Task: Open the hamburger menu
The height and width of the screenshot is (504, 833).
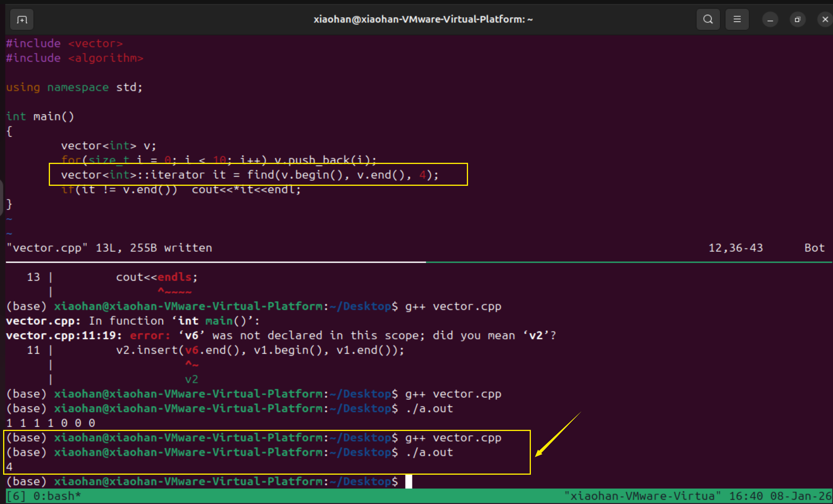Action: click(x=737, y=20)
